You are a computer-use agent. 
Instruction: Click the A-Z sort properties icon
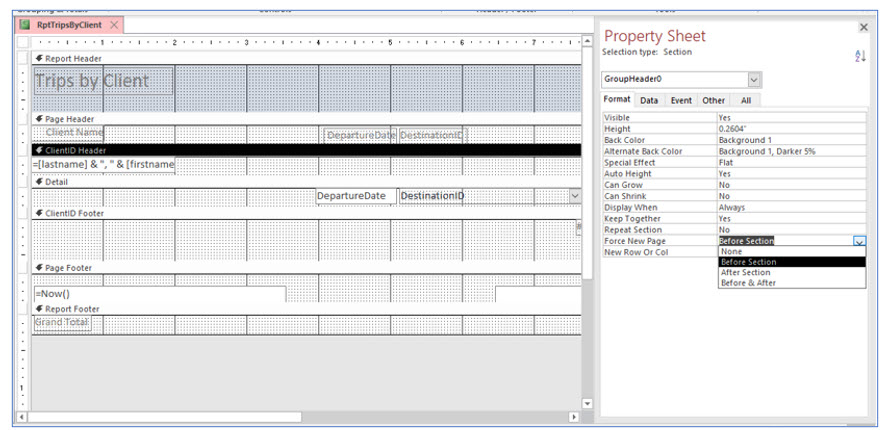click(860, 56)
